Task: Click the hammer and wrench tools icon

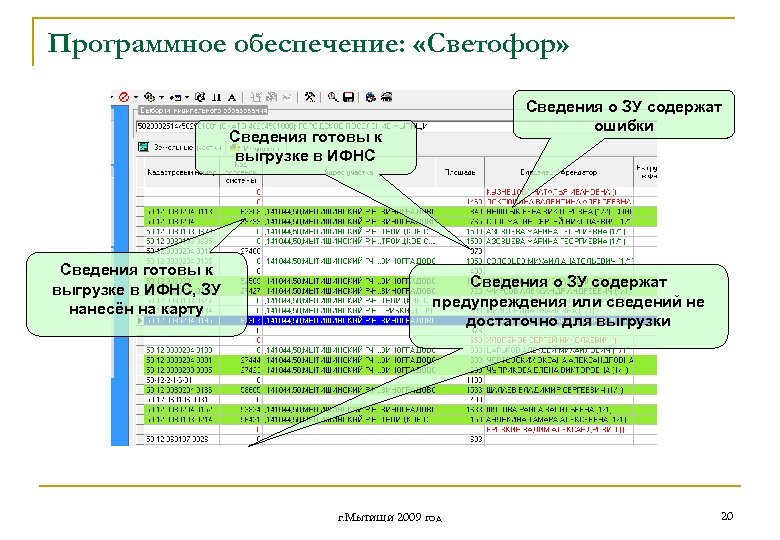Action: pos(310,97)
